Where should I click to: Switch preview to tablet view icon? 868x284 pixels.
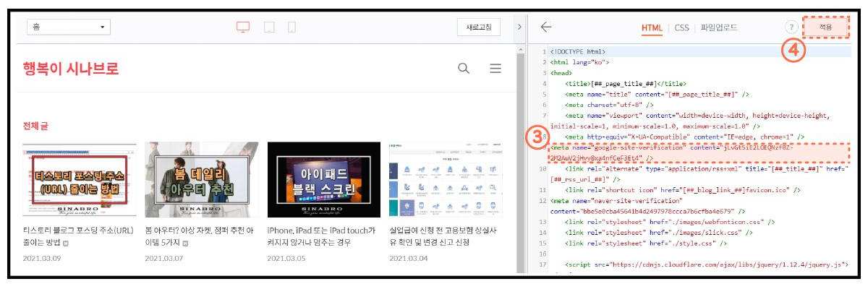tap(269, 27)
